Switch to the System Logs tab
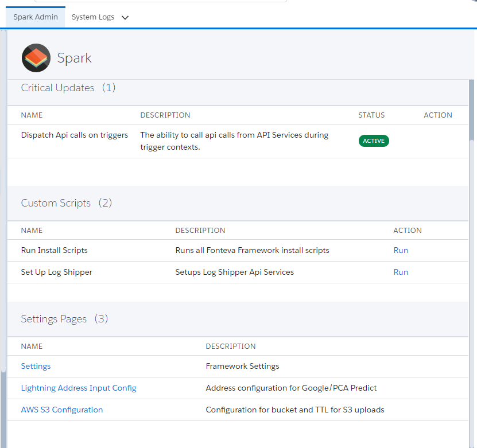Image resolution: width=477 pixels, height=448 pixels. 92,17
